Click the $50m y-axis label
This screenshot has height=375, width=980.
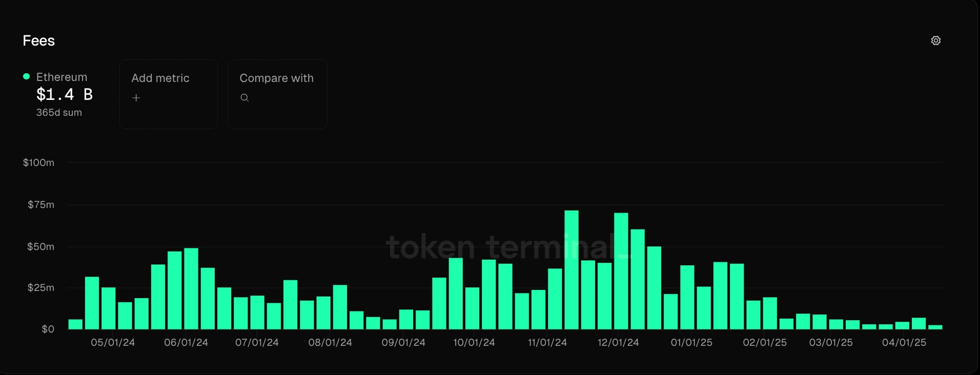coord(40,246)
